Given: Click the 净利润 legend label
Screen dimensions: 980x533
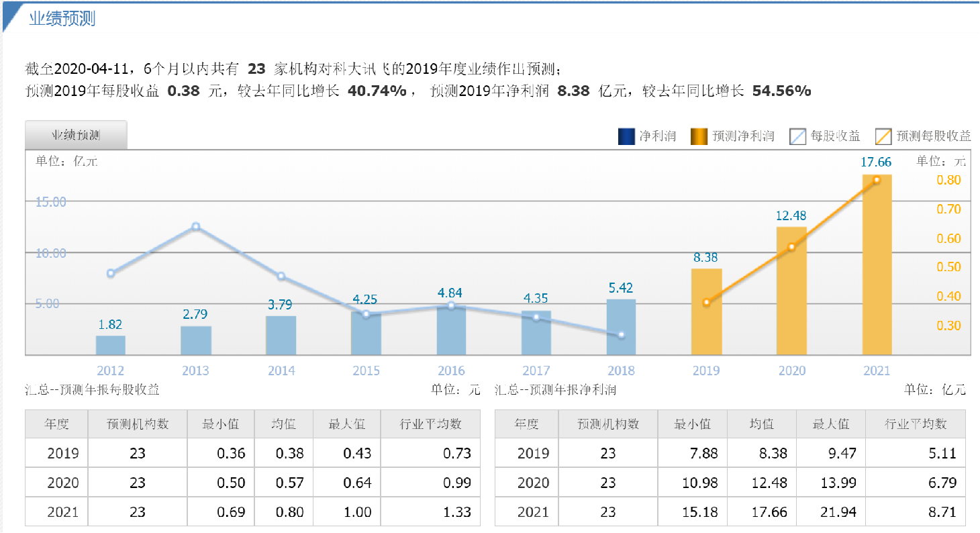Looking at the screenshot, I should click(x=658, y=136).
